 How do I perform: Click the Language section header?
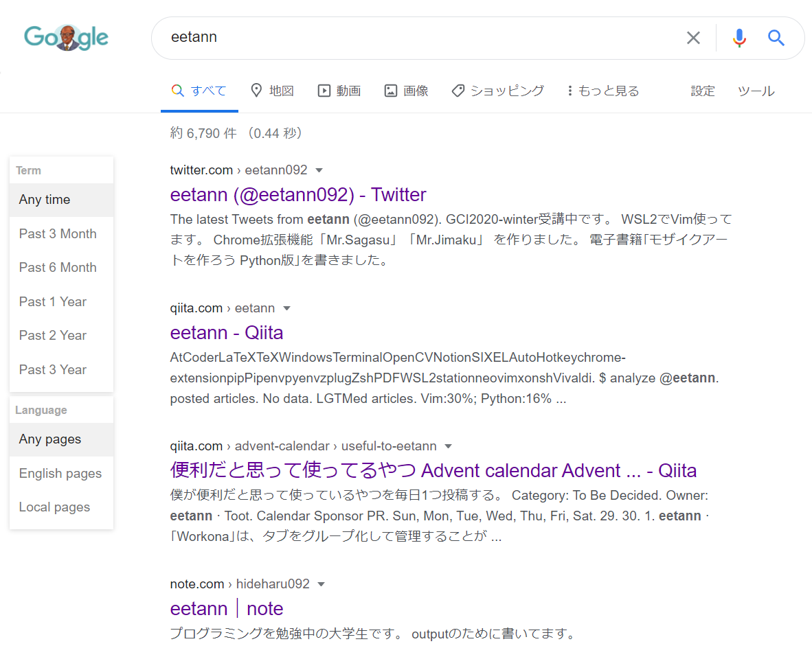point(41,411)
